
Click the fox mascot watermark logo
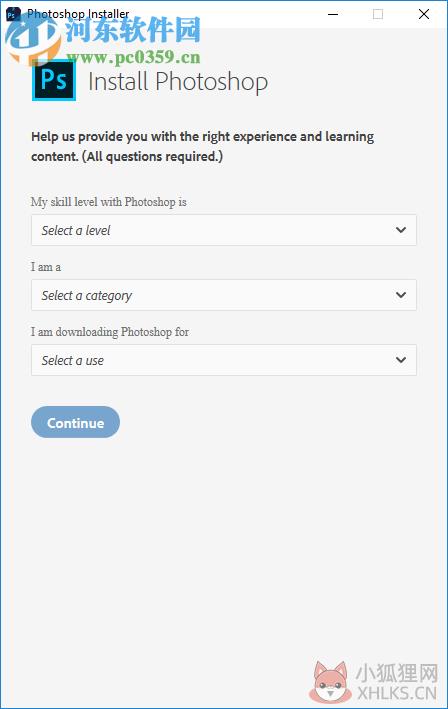pyautogui.click(x=330, y=682)
